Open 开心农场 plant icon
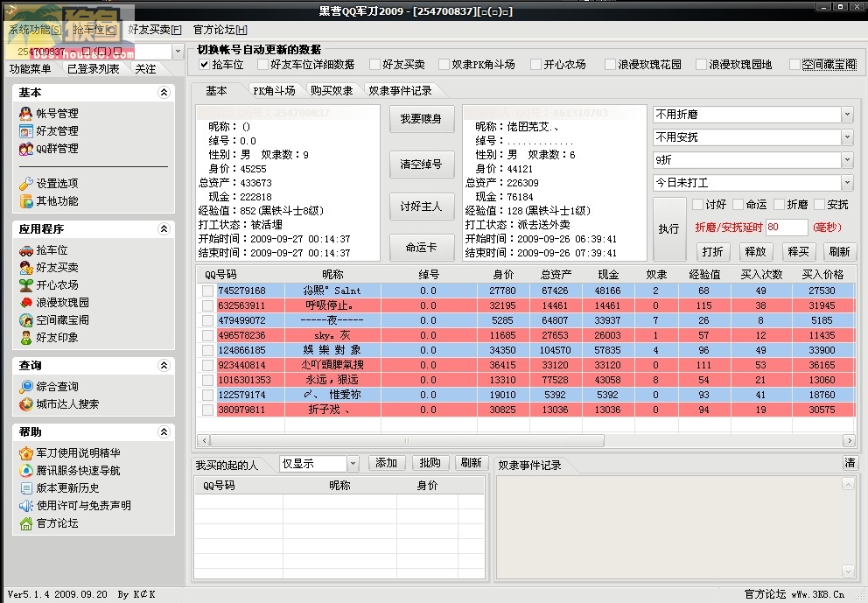Viewport: 868px width, 603px height. tap(25, 285)
